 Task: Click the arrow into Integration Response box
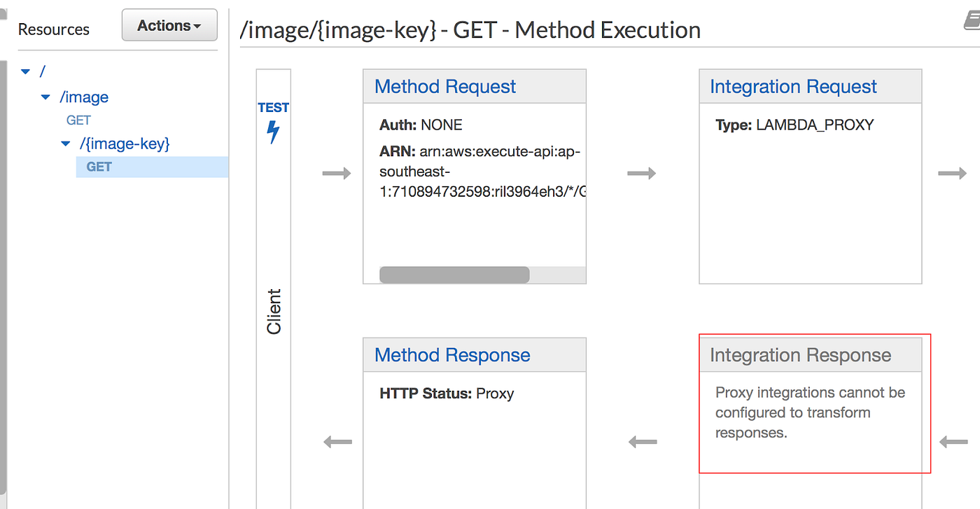[952, 442]
